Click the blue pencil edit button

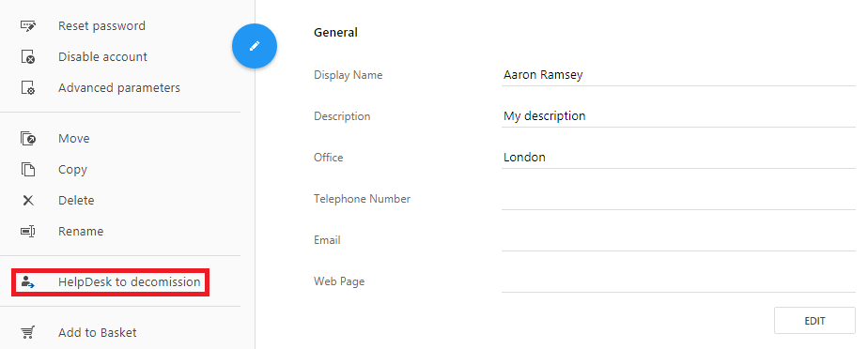tap(255, 47)
